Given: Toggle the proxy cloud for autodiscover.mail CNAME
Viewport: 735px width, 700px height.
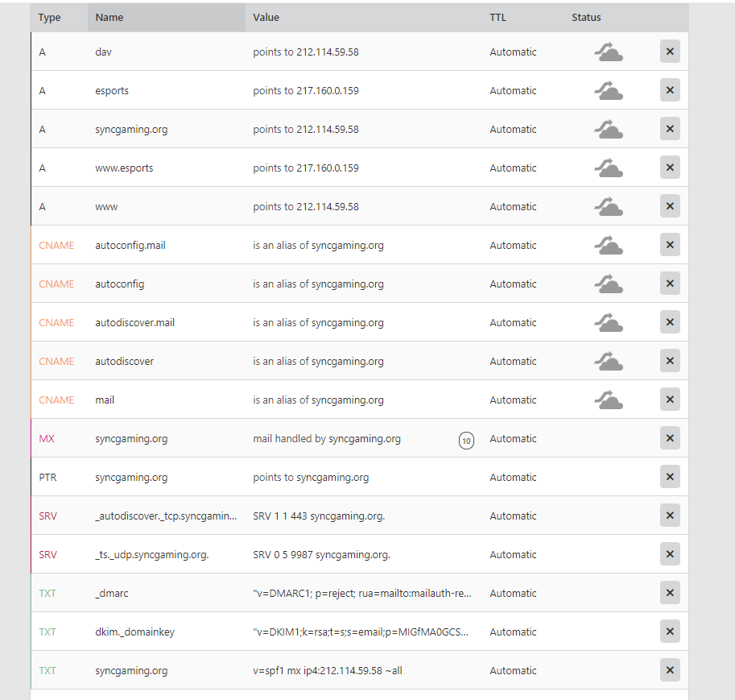Looking at the screenshot, I should [x=609, y=322].
